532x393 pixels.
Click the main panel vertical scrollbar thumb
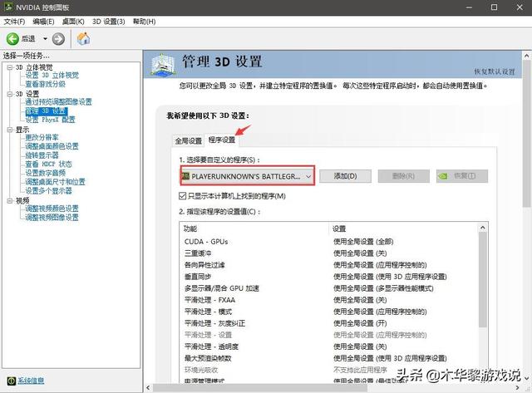click(527, 135)
